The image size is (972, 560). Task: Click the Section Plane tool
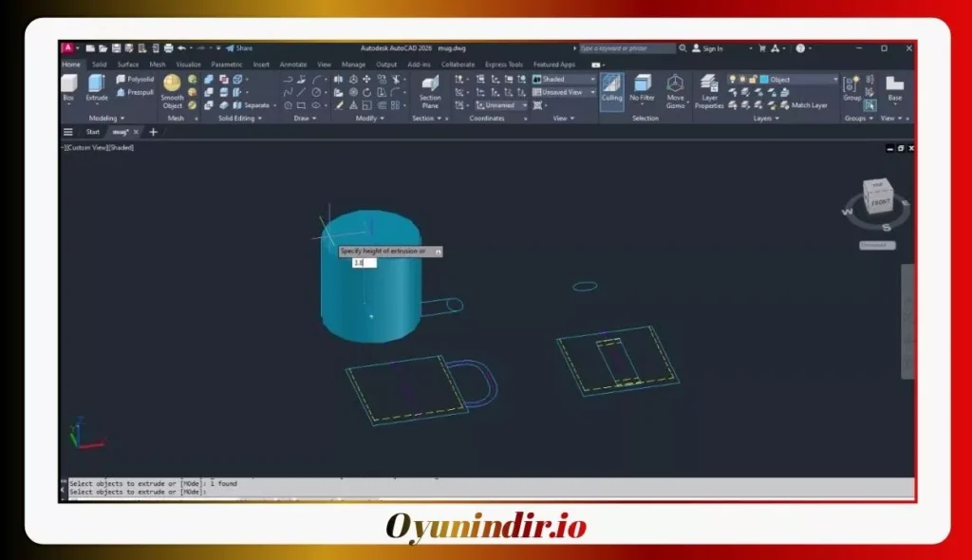click(430, 91)
